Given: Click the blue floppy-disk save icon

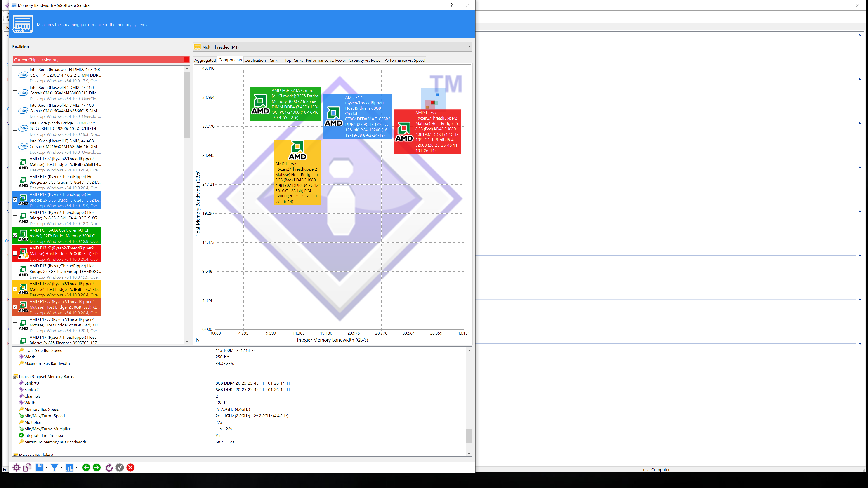Looking at the screenshot, I should click(x=39, y=467).
